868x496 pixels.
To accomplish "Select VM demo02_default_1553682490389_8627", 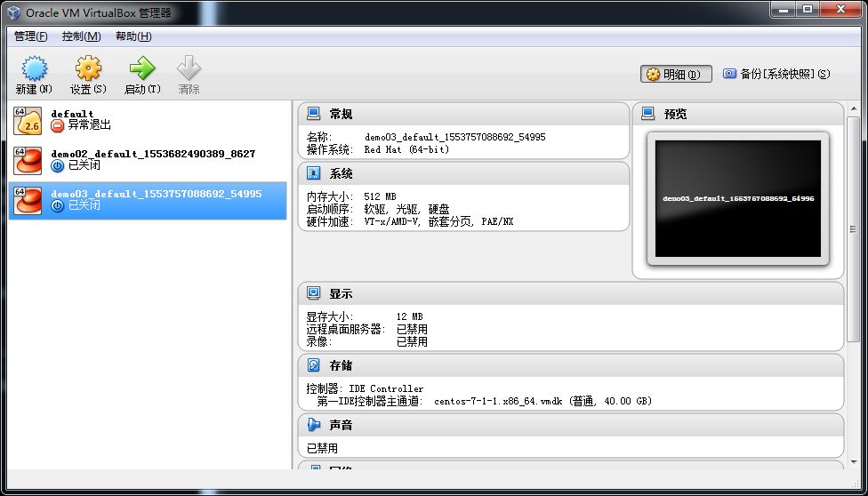I will (148, 161).
